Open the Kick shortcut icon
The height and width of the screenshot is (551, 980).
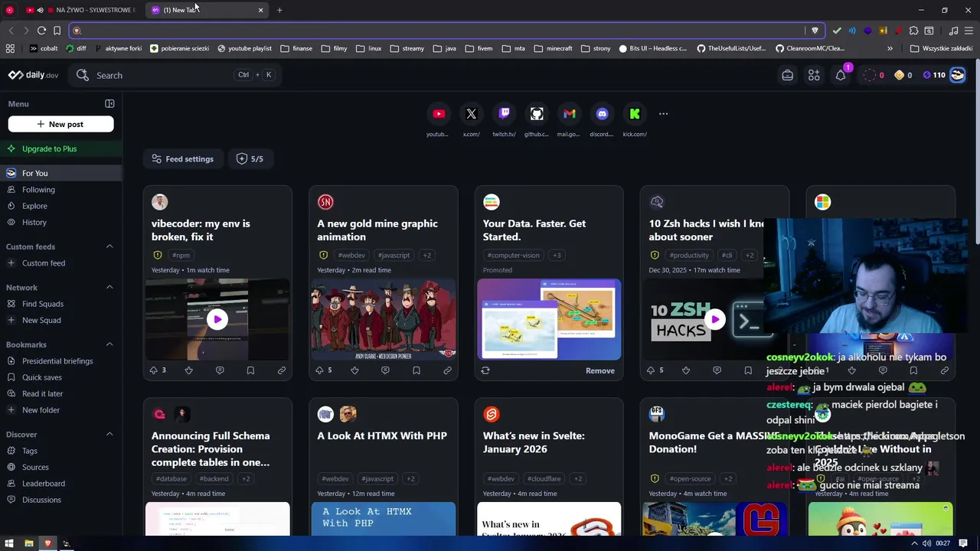[x=635, y=114]
